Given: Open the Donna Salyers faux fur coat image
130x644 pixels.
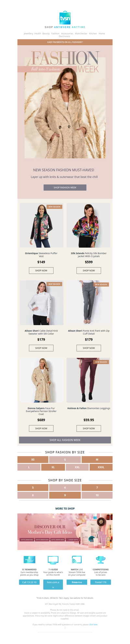Looking at the screenshot, I should pyautogui.click(x=42, y=380).
